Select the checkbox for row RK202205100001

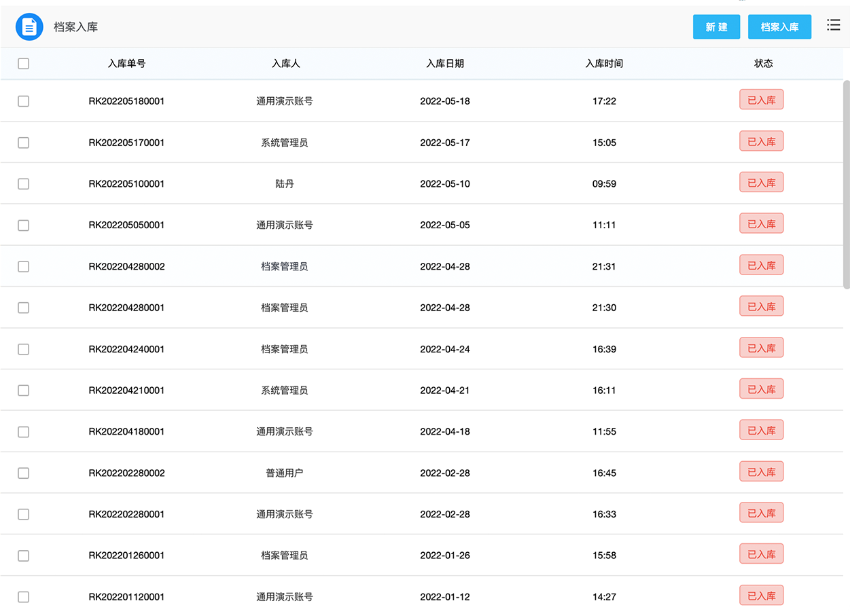pos(24,184)
